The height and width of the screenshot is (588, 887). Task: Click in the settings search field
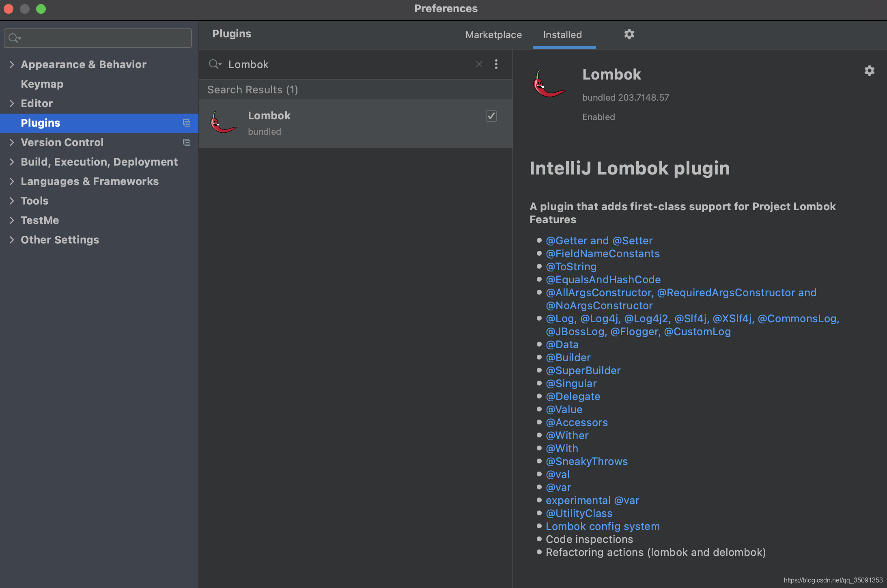98,38
